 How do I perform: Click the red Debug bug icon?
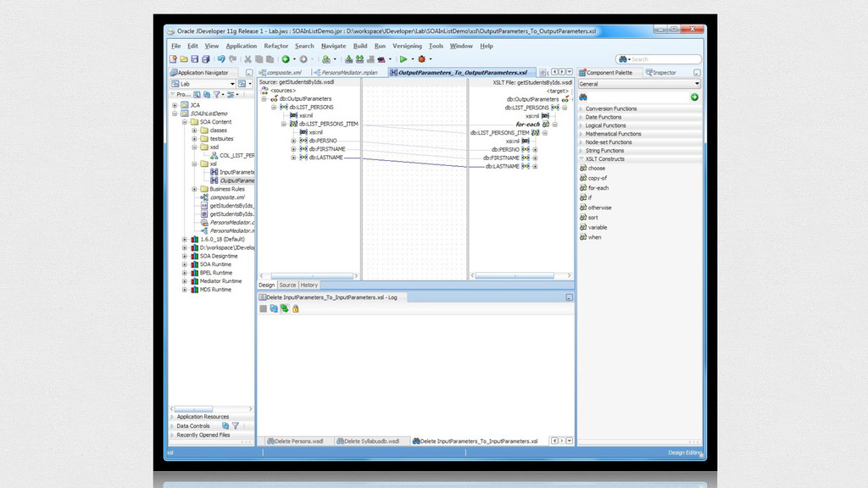pyautogui.click(x=422, y=59)
